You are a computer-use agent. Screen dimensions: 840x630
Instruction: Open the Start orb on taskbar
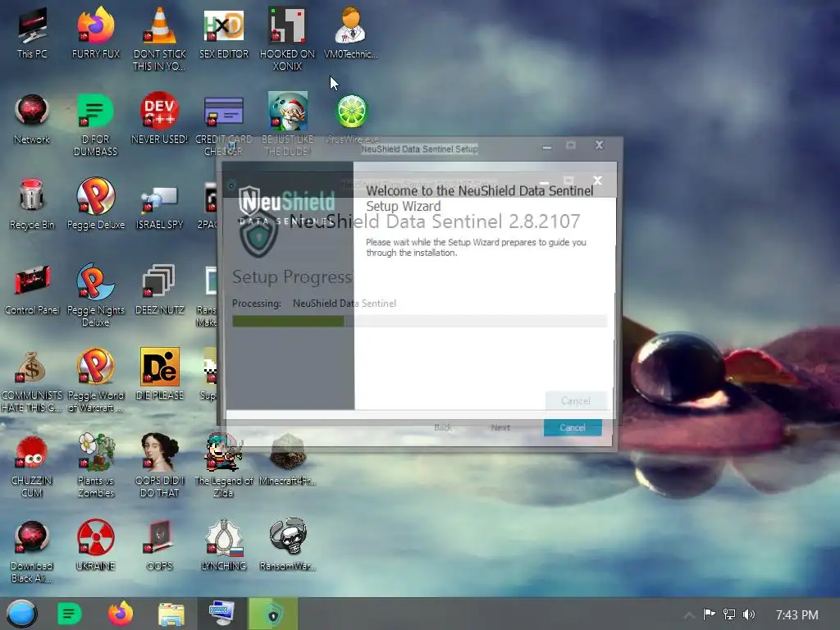tap(21, 614)
